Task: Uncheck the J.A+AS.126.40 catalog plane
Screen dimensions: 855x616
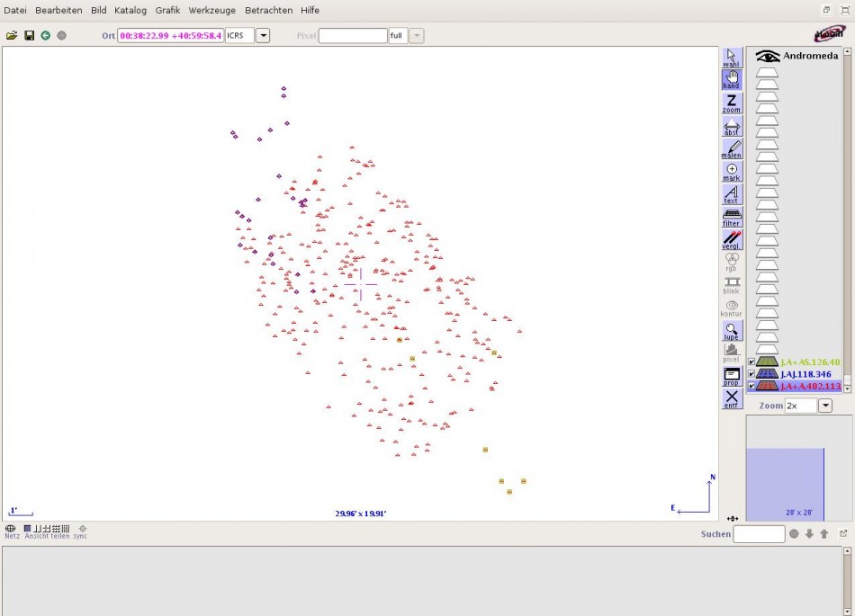Action: (x=751, y=362)
